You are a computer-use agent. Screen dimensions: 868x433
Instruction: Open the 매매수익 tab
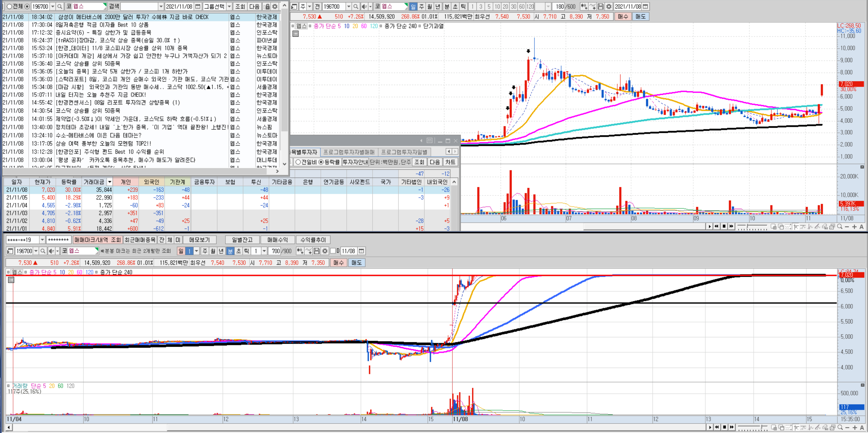278,240
